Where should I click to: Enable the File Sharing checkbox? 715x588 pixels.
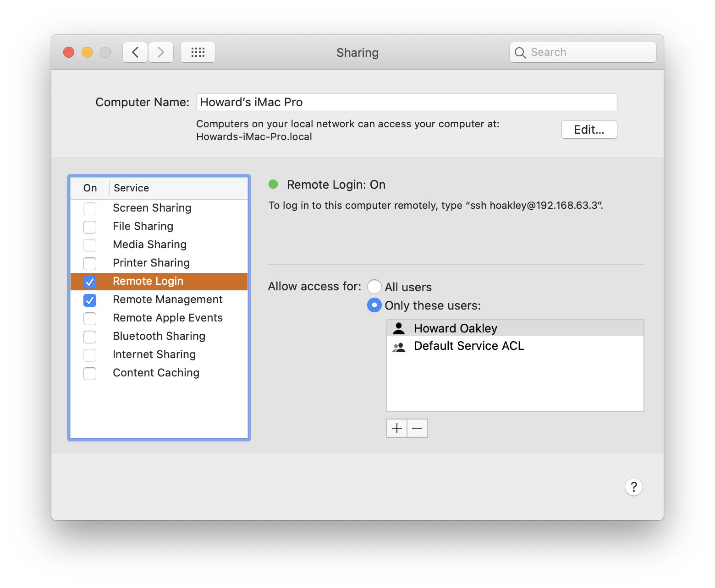pos(90,227)
